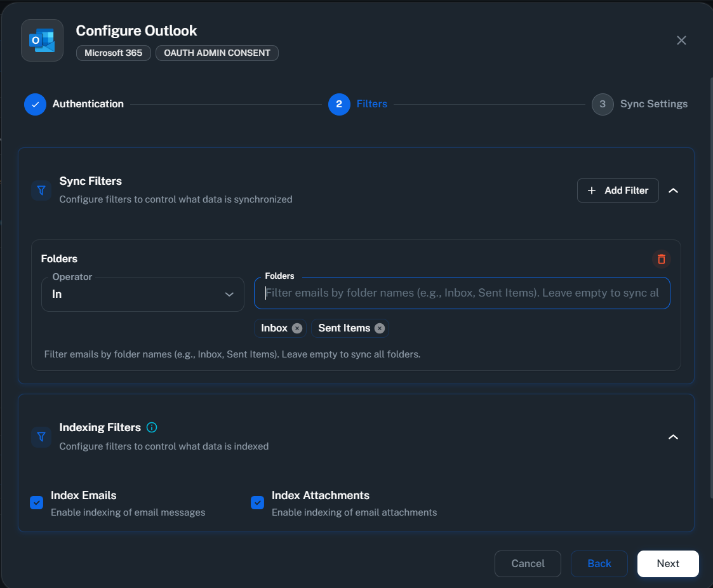Open the Operator dropdown set to In
The height and width of the screenshot is (588, 713).
(x=142, y=294)
